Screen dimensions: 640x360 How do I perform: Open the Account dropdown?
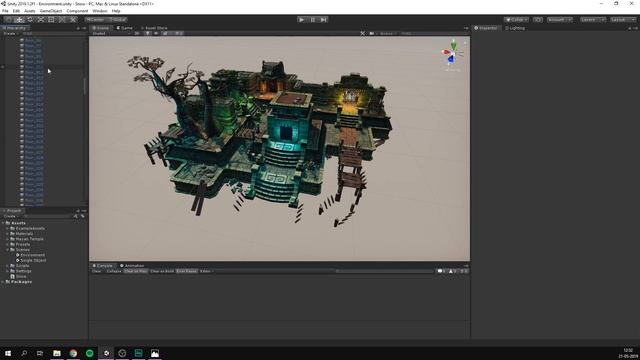point(560,20)
